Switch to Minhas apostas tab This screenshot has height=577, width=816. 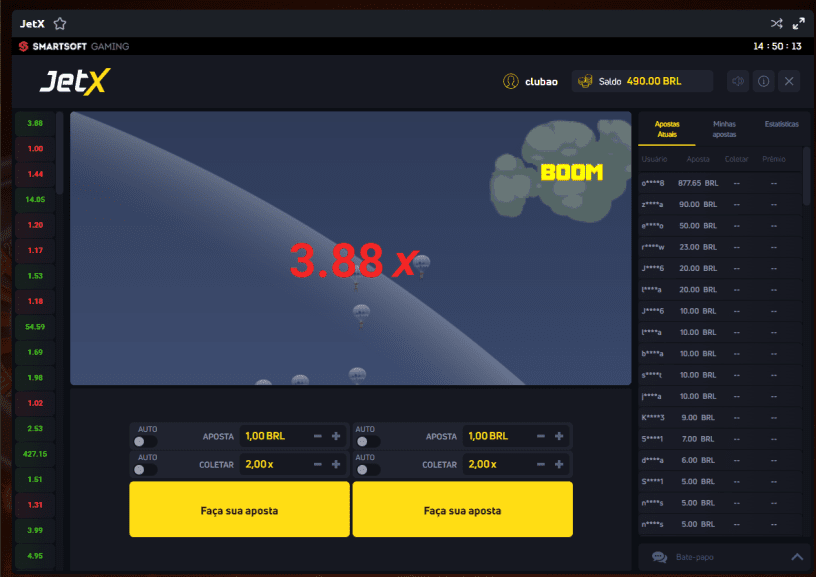[x=724, y=129]
